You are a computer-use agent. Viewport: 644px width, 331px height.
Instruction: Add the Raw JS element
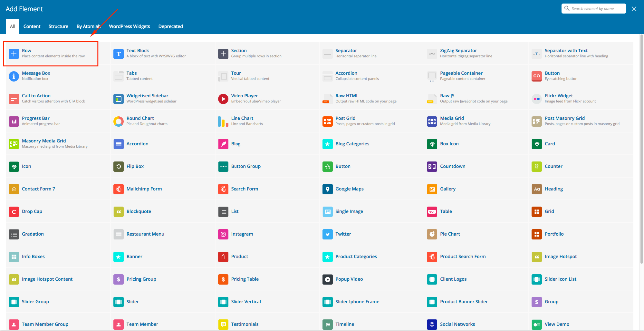476,99
